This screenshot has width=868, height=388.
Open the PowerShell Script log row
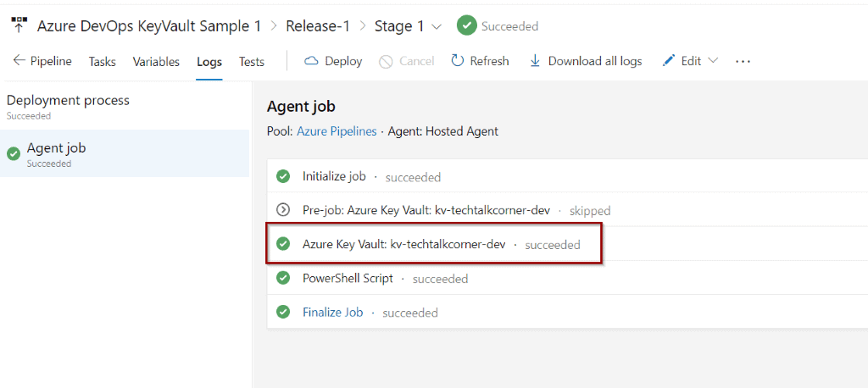[567, 279]
